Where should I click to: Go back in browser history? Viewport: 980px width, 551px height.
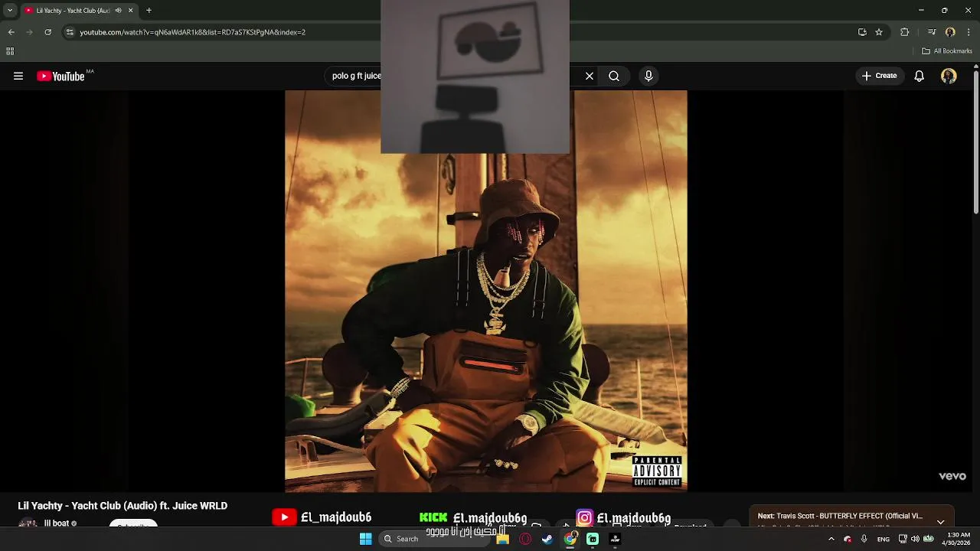11,32
